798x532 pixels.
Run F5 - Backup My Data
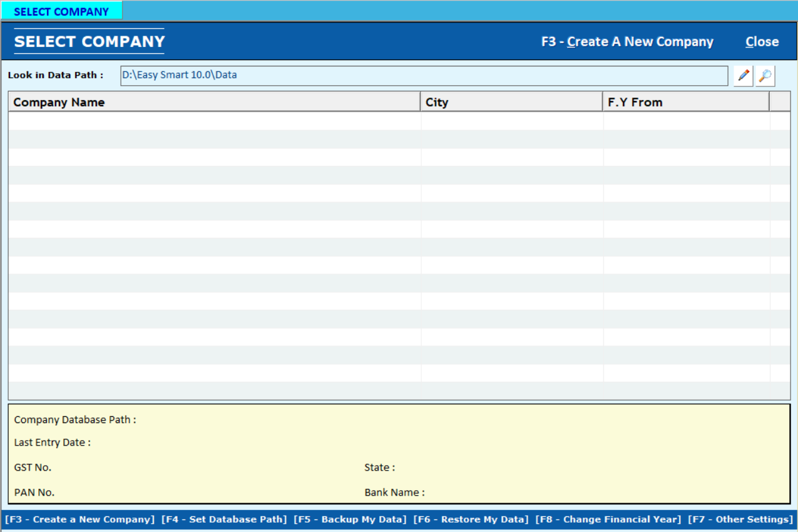click(x=350, y=519)
